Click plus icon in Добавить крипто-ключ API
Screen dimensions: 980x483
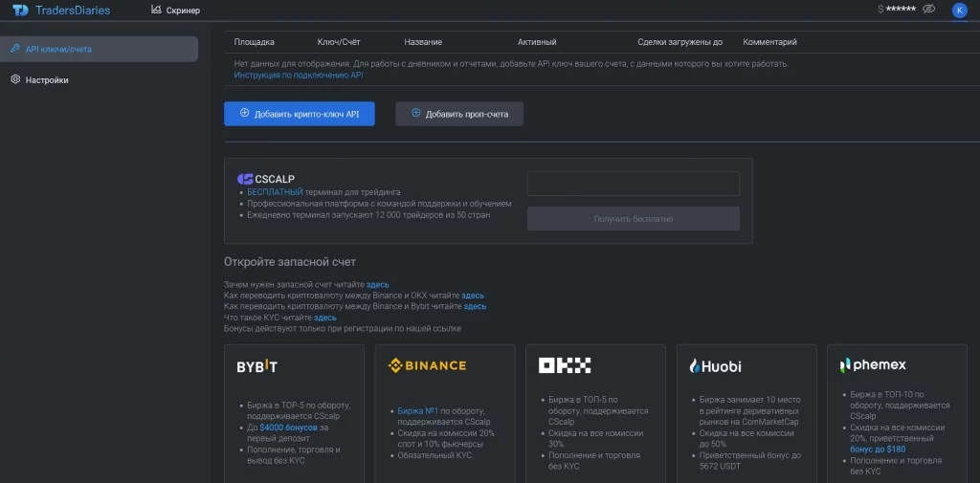pos(245,114)
